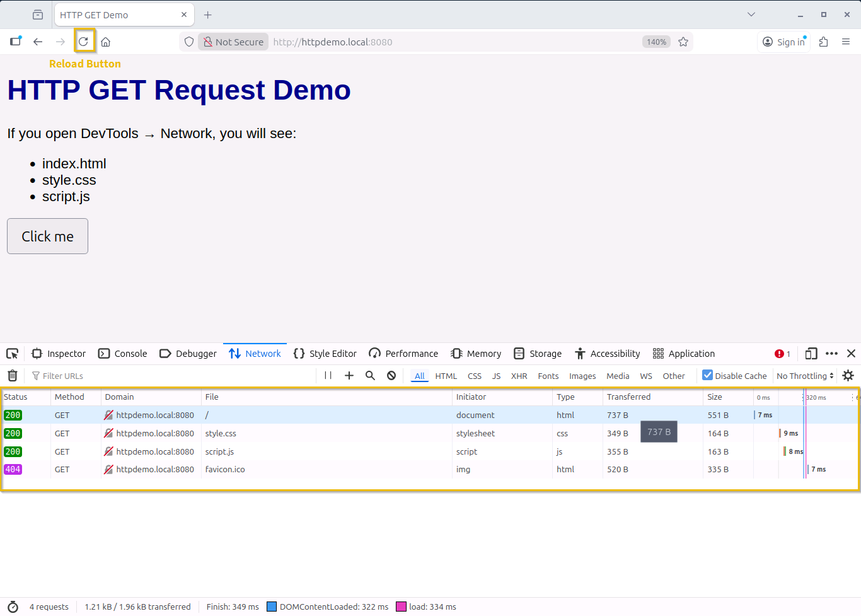
Task: Click the reload button in the toolbar
Action: point(84,41)
